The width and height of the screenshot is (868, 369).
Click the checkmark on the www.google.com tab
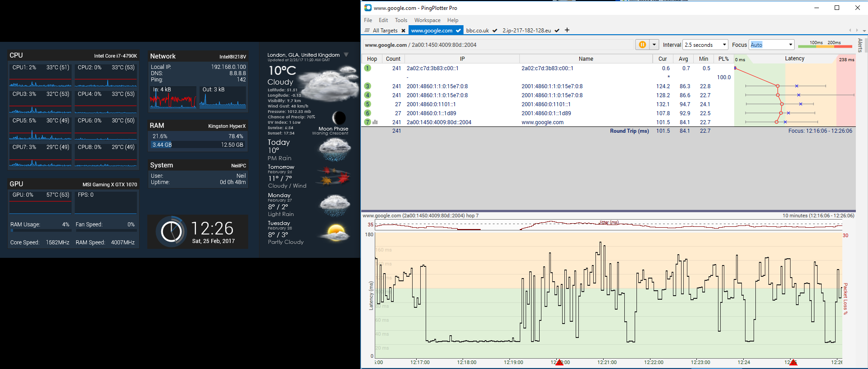(458, 31)
